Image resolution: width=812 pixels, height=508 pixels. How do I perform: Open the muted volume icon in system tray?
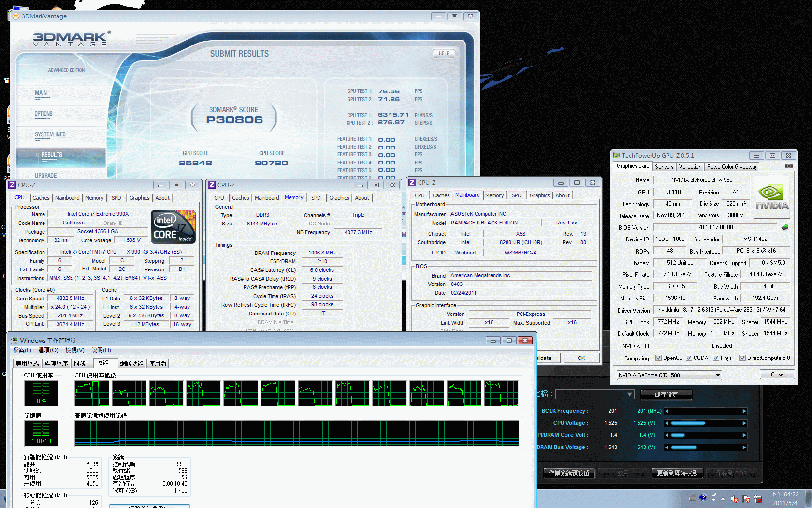[x=734, y=499]
